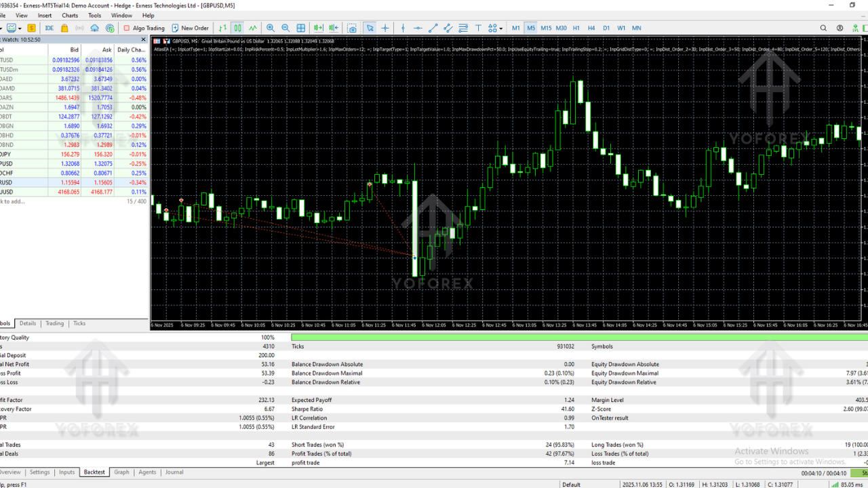This screenshot has width=868, height=488.
Task: Zoom out on the chart
Action: [x=285, y=28]
